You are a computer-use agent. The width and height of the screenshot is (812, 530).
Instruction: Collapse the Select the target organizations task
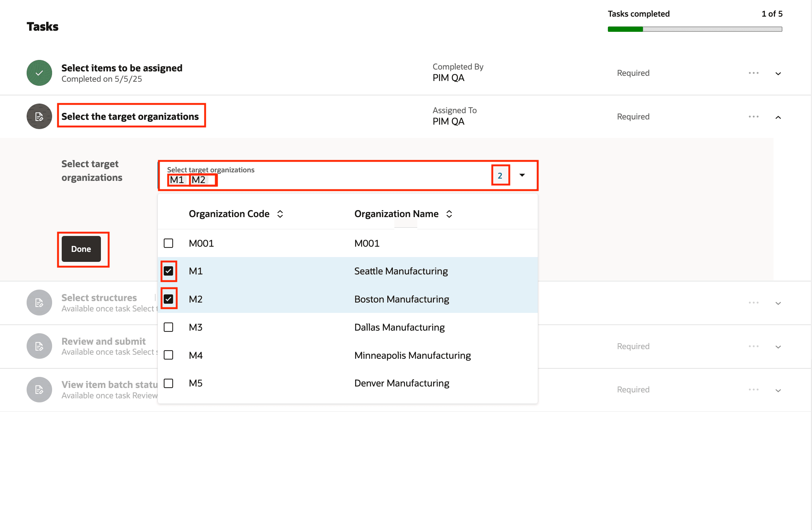point(778,117)
